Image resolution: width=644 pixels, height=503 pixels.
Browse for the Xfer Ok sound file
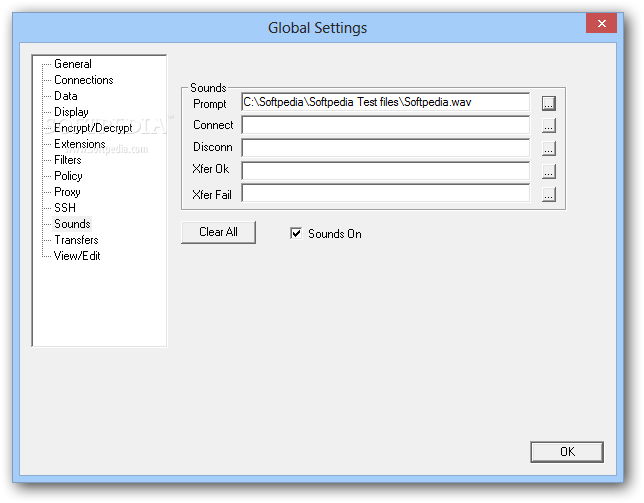549,171
